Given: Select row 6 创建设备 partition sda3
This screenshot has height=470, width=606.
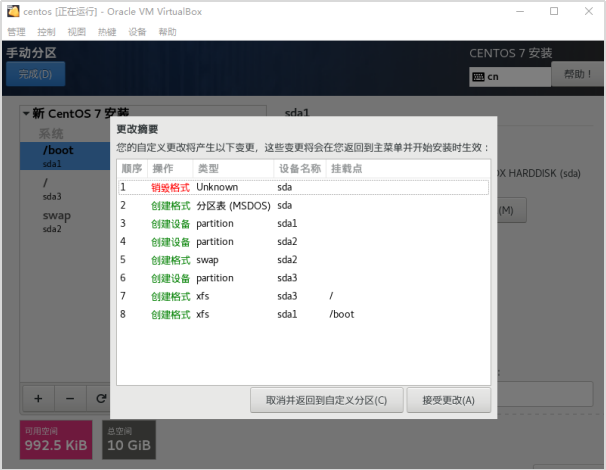Looking at the screenshot, I should 303,278.
